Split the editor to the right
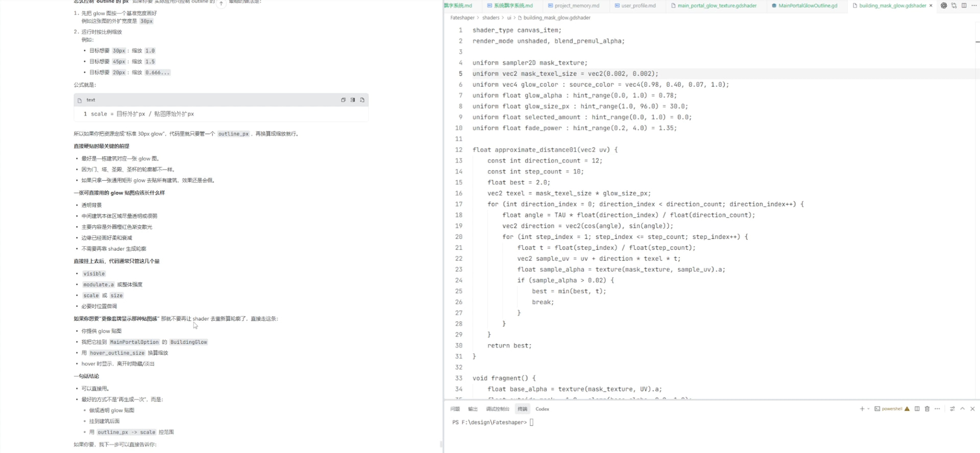Viewport: 980px width, 453px height. (x=964, y=6)
